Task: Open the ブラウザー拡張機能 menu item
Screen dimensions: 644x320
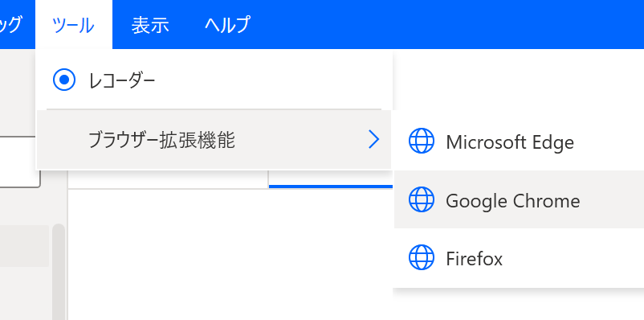Action: pyautogui.click(x=214, y=140)
